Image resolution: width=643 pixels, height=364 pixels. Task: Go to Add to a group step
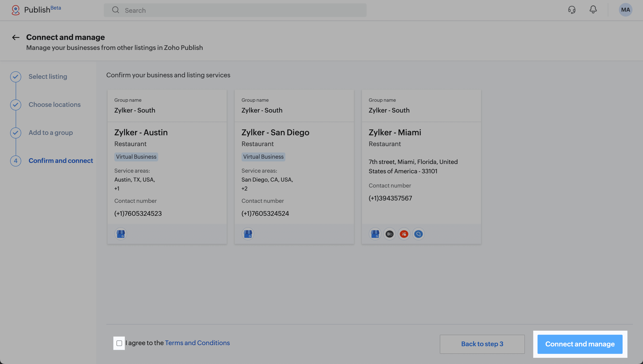point(51,133)
